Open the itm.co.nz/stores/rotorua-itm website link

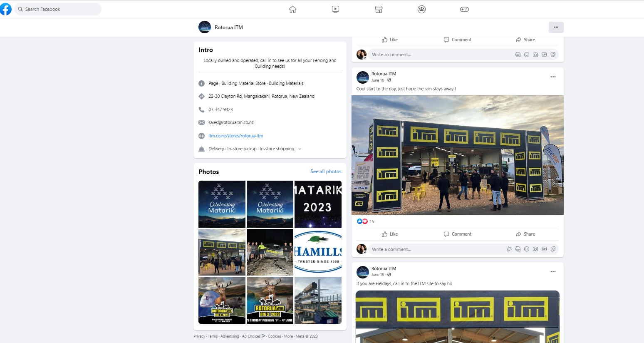(236, 136)
